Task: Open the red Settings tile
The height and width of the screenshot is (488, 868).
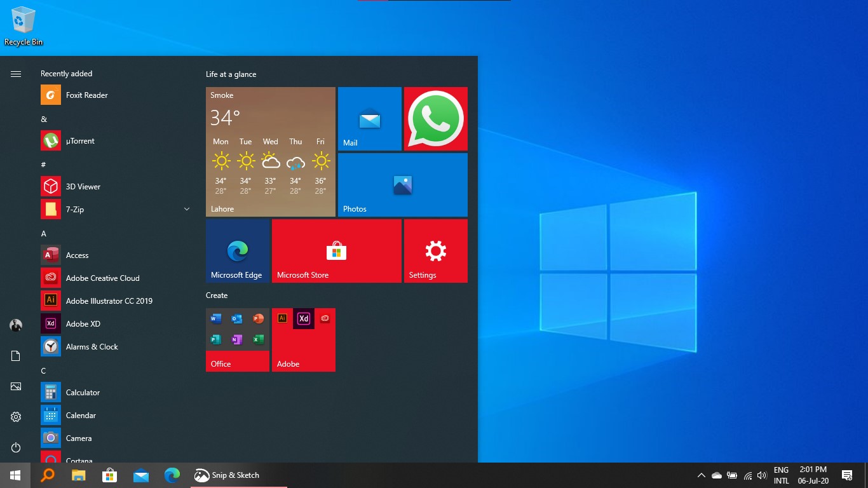Action: (x=436, y=251)
